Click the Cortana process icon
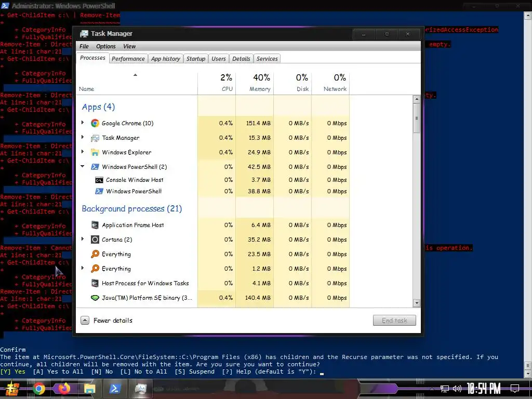The height and width of the screenshot is (399, 532). click(x=95, y=240)
